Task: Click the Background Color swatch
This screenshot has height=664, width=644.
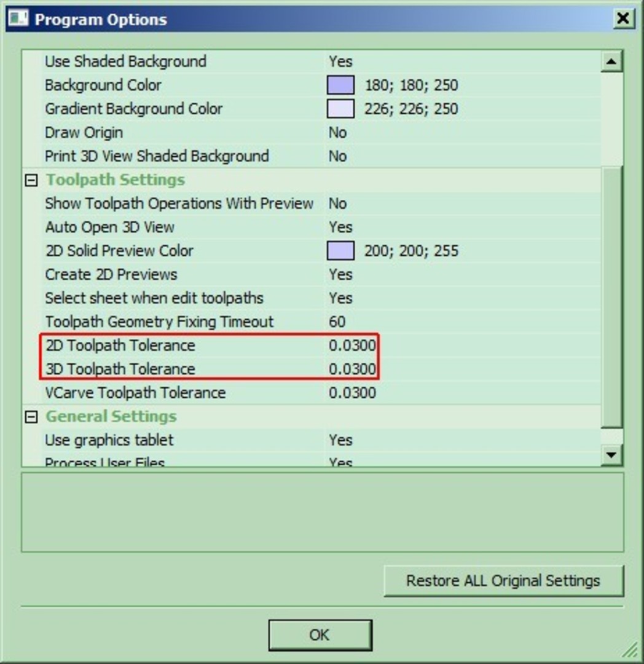Action: [340, 85]
